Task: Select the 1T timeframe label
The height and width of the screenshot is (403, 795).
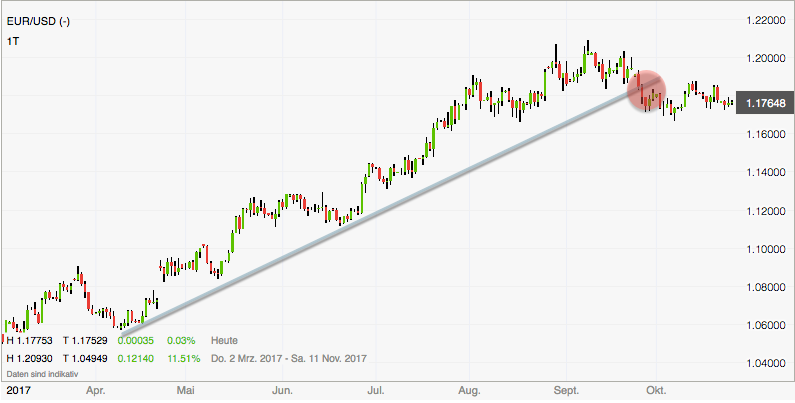Action: click(x=13, y=42)
